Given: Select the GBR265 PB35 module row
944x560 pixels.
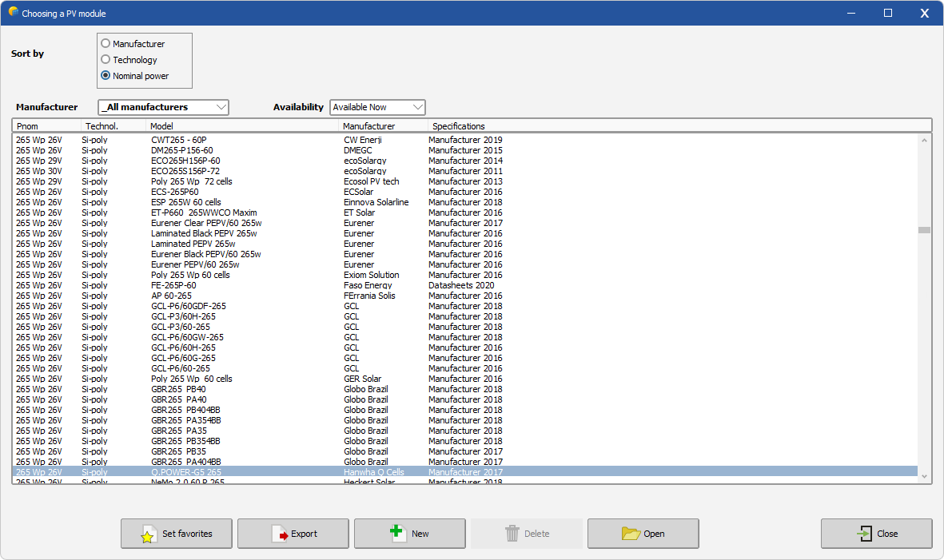Looking at the screenshot, I should 464,451.
